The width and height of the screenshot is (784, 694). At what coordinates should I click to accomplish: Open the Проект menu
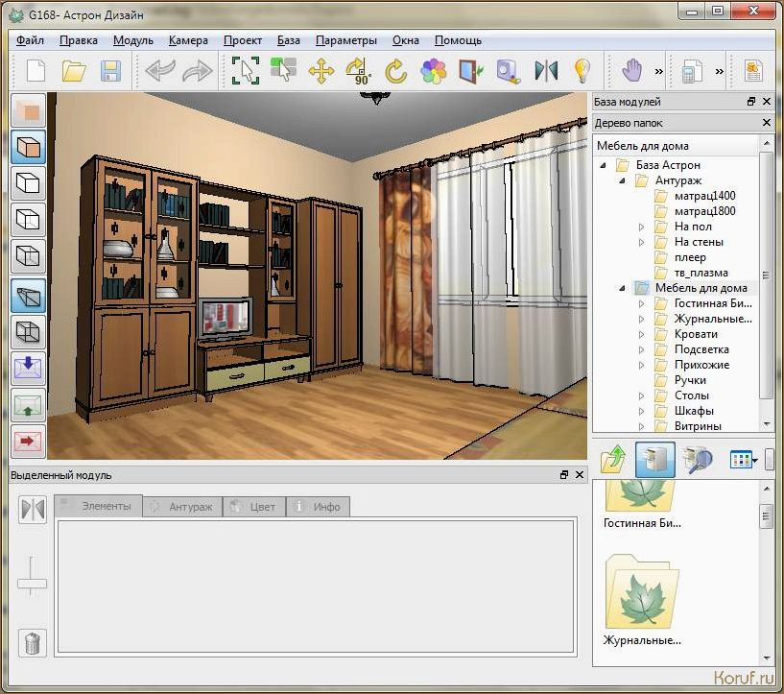click(243, 40)
